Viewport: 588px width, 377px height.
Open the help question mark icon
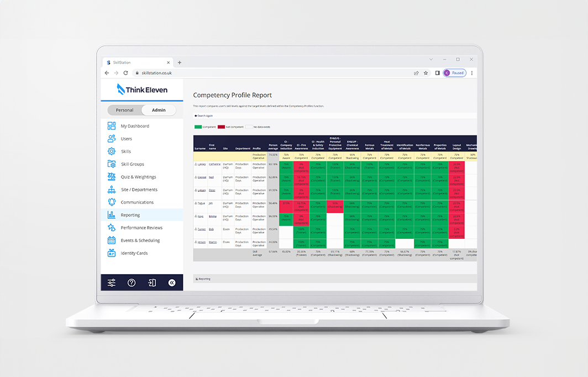pos(132,283)
